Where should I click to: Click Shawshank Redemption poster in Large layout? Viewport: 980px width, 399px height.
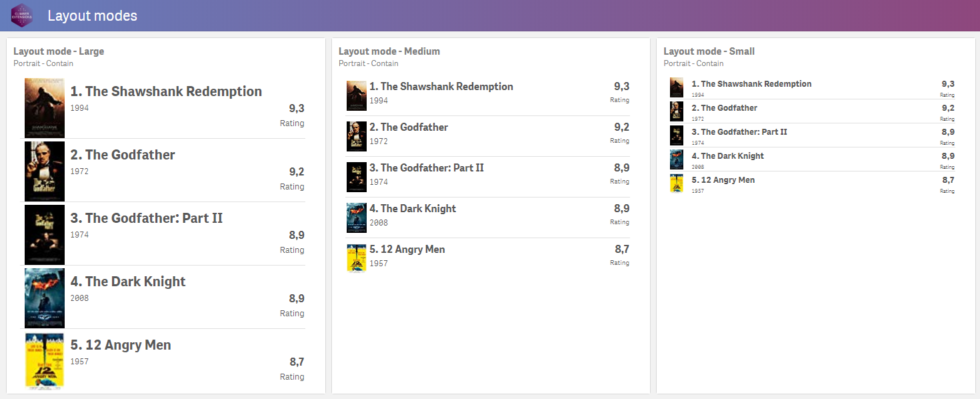pyautogui.click(x=45, y=108)
